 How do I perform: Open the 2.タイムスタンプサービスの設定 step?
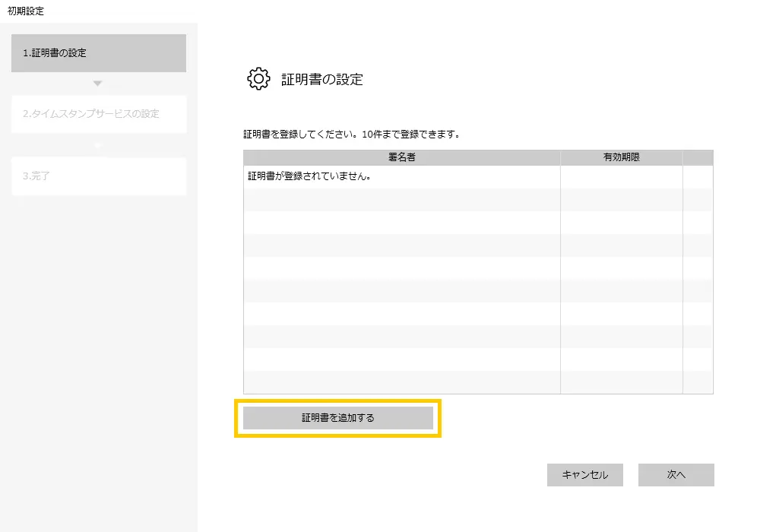click(x=99, y=114)
